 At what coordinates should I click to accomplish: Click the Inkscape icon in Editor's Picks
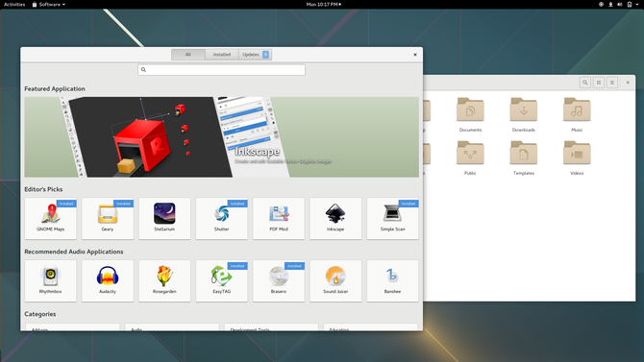click(x=335, y=213)
